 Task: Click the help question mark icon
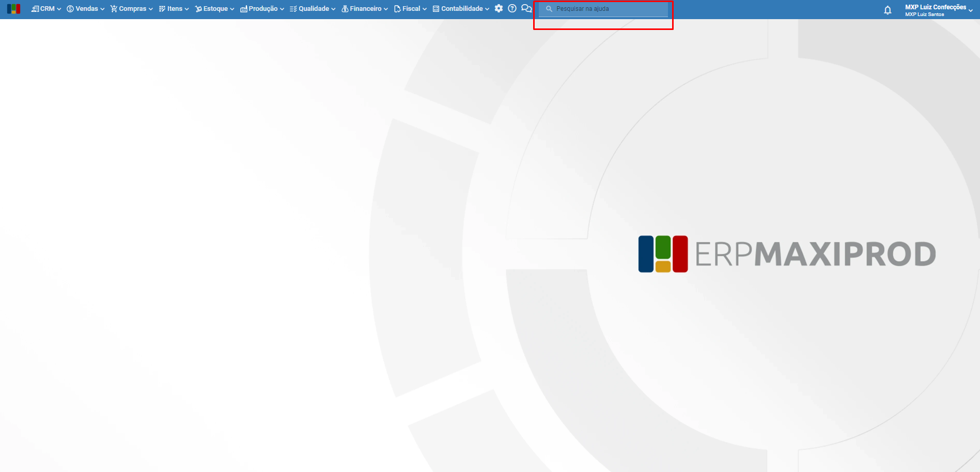(512, 8)
